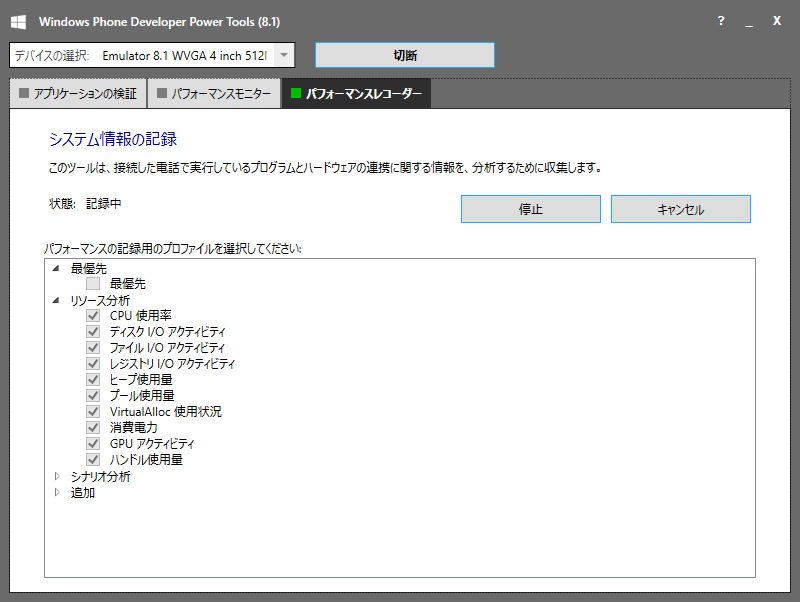Image resolution: width=800 pixels, height=602 pixels.
Task: Click the Windows Phone Developer Power Tools title
Action: tap(159, 22)
